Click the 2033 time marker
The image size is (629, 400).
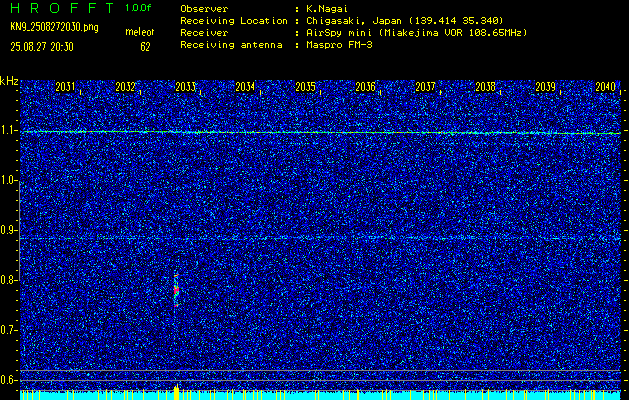tap(185, 87)
